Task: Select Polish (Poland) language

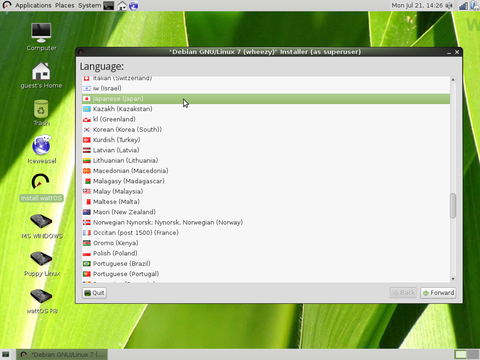Action: click(266, 254)
